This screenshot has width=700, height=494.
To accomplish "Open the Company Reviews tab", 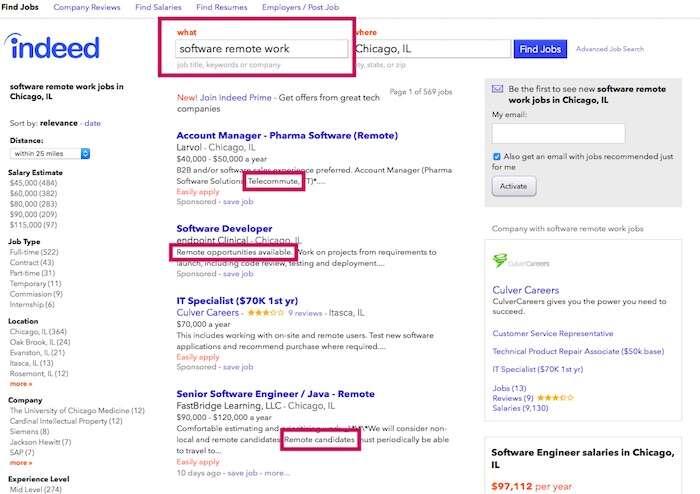I will [87, 7].
